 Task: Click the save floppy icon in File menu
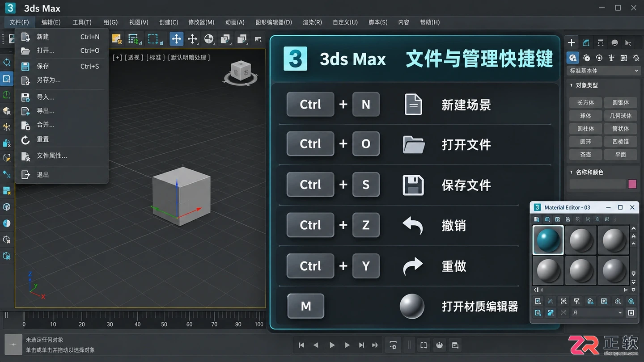[x=26, y=66]
